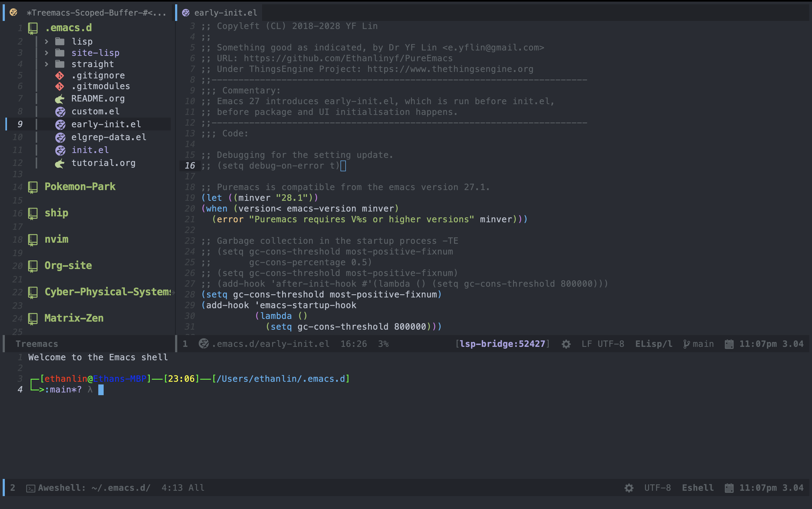812x509 pixels.
Task: Click the settings gear in editor modeline
Action: click(566, 344)
